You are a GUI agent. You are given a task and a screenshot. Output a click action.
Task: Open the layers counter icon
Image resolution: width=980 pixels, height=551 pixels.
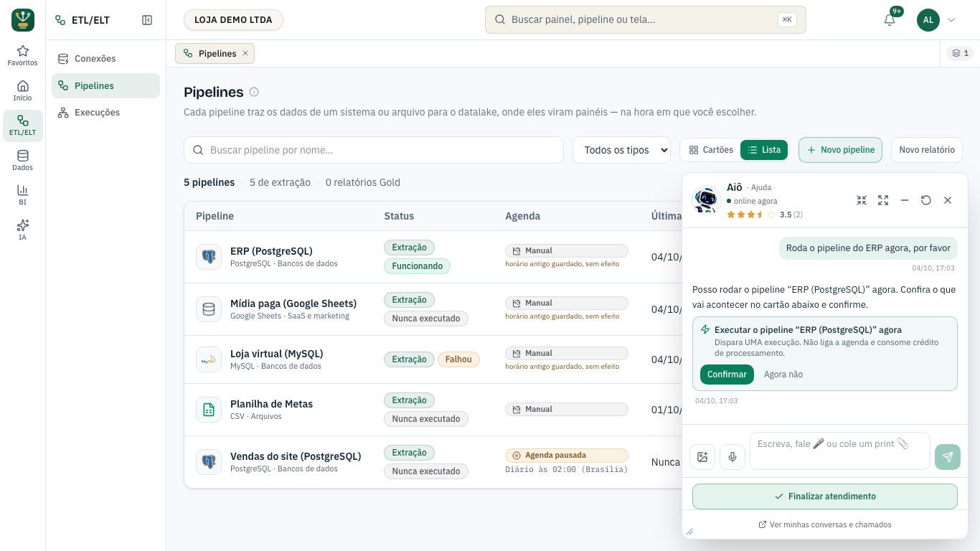point(960,53)
